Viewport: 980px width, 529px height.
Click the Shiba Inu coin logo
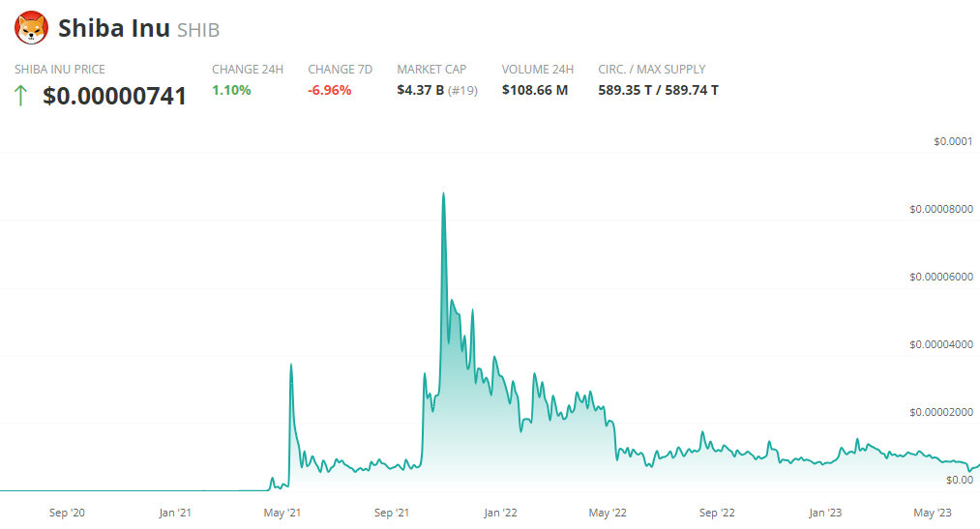pyautogui.click(x=31, y=28)
